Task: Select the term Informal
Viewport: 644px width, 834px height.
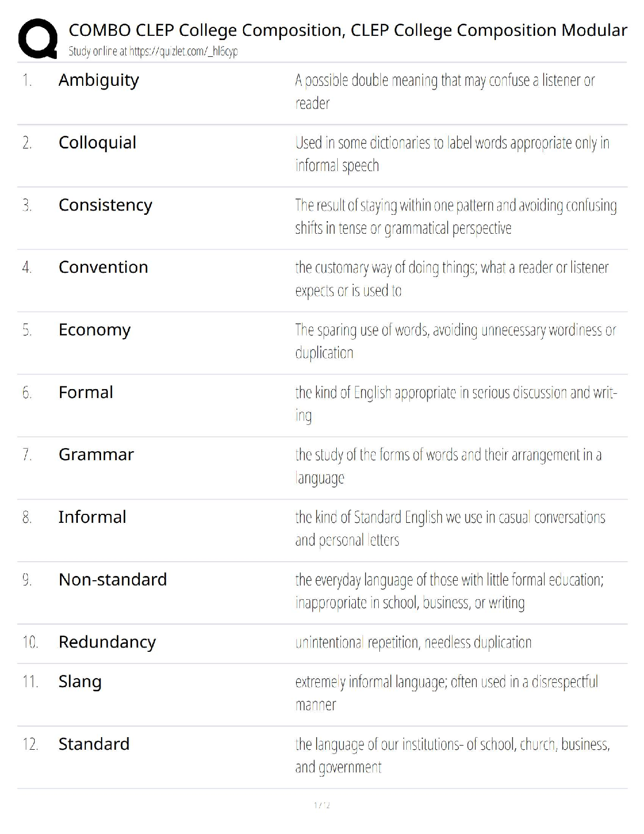Action: coord(92,517)
